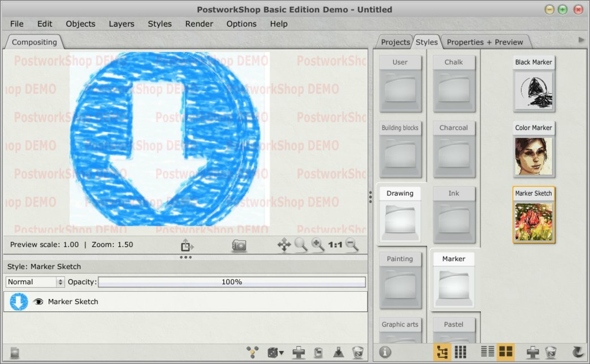590x364 pixels.
Task: Click the duplicate layer icon
Action: [x=318, y=352]
